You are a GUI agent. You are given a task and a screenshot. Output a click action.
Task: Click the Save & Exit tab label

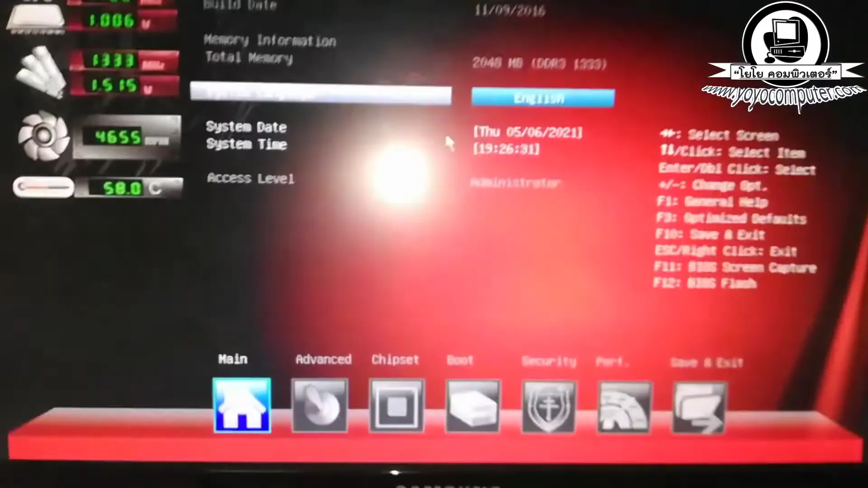pos(707,362)
